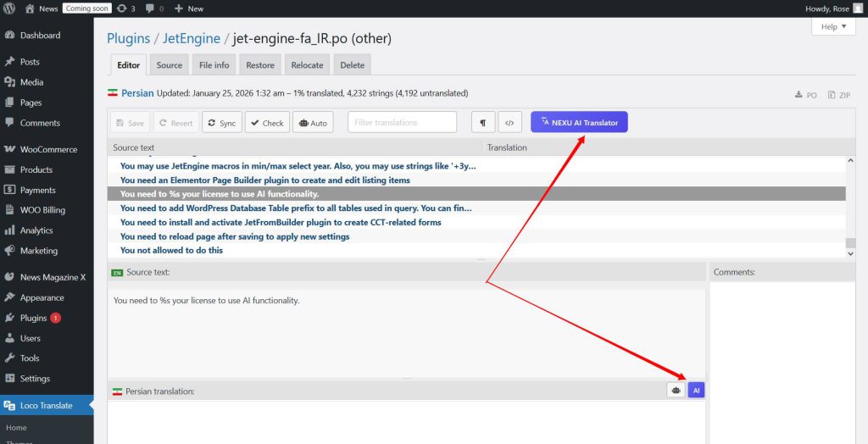The width and height of the screenshot is (868, 444).
Task: Follow the Plugins breadcrumb link
Action: point(129,39)
